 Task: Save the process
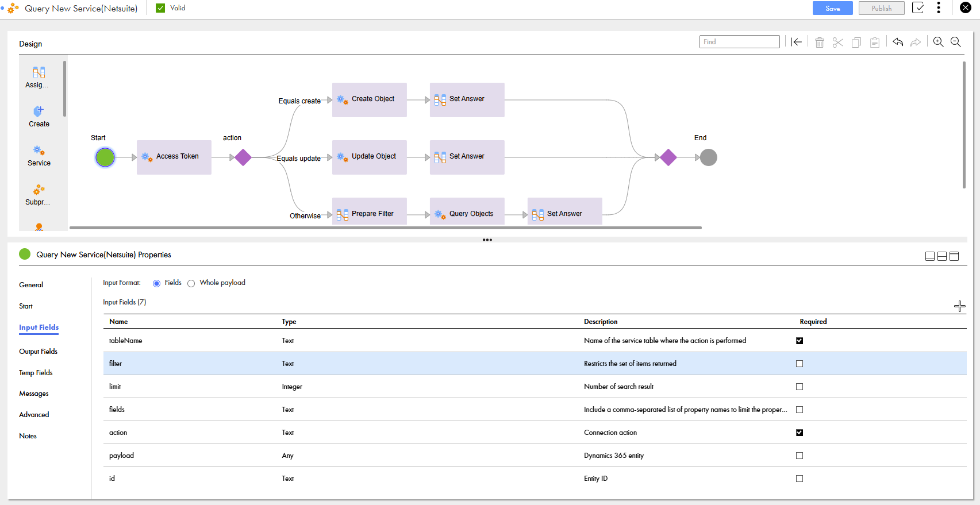coord(832,8)
